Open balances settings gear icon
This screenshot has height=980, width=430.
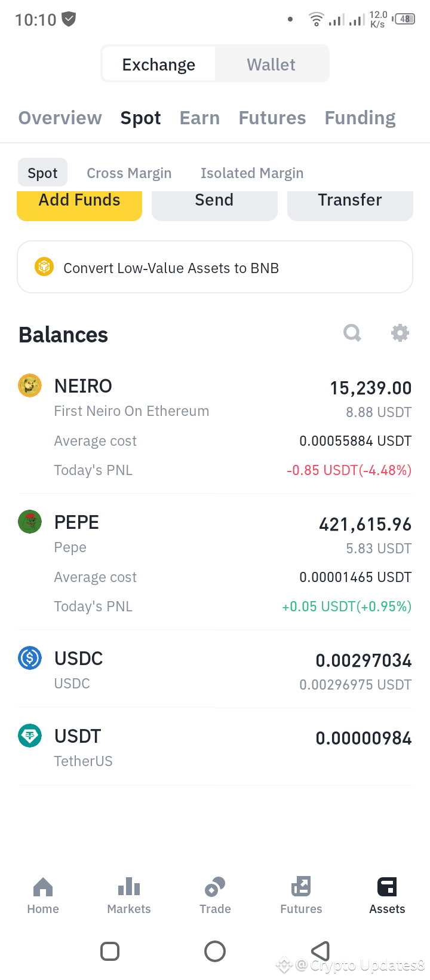[400, 332]
